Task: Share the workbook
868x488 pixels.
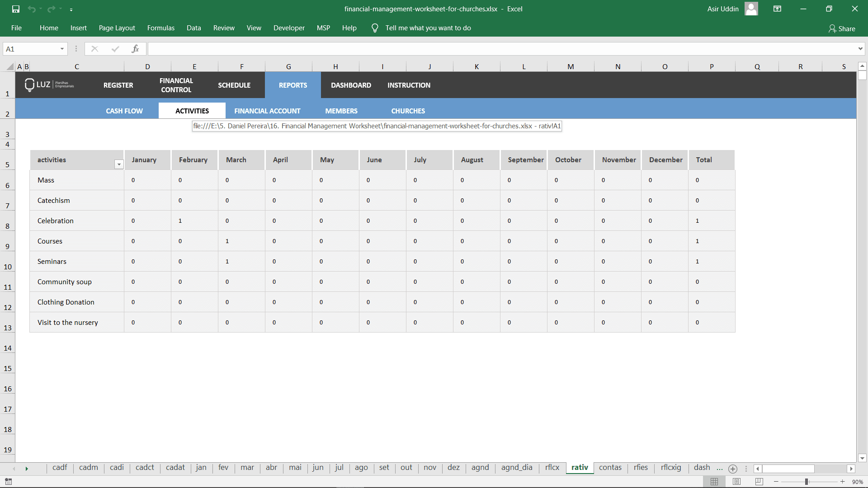Action: point(842,28)
